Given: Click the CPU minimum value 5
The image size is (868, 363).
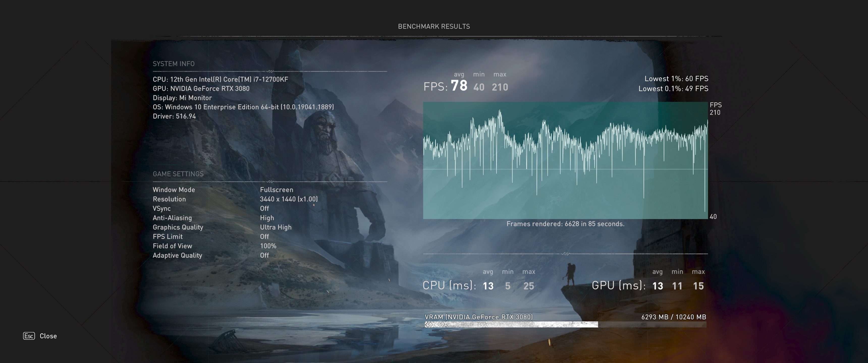Looking at the screenshot, I should (x=508, y=286).
